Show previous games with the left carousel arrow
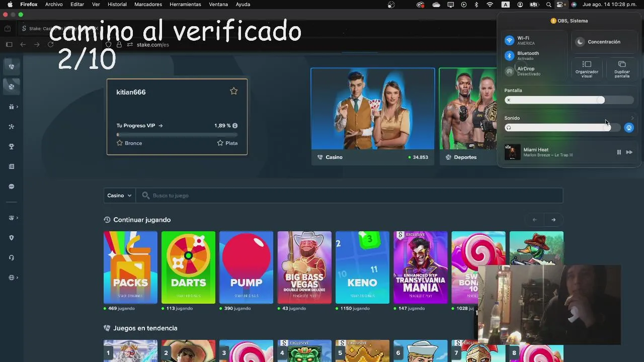Screen dimensions: 644x362 click(x=535, y=220)
